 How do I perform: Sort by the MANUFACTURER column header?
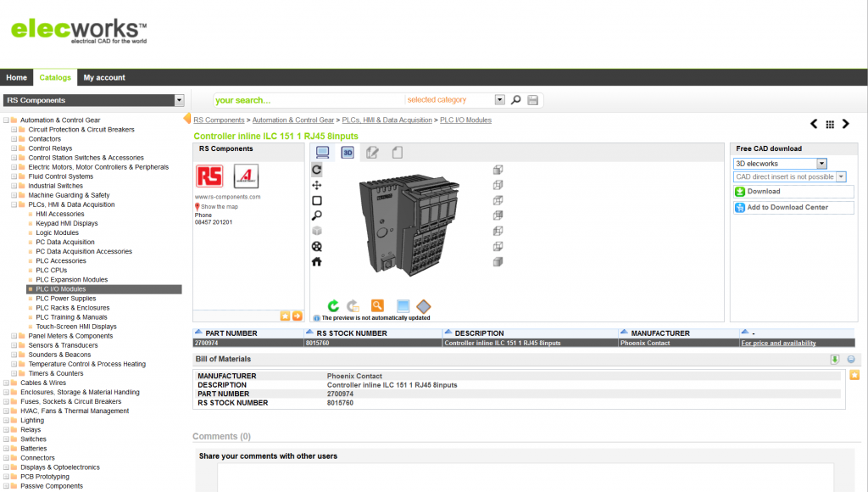click(x=660, y=333)
